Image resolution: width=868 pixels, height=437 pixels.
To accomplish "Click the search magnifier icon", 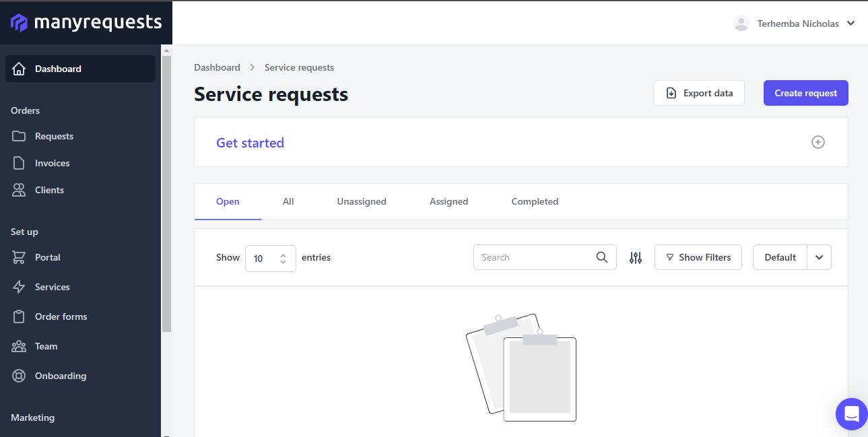I will click(601, 257).
